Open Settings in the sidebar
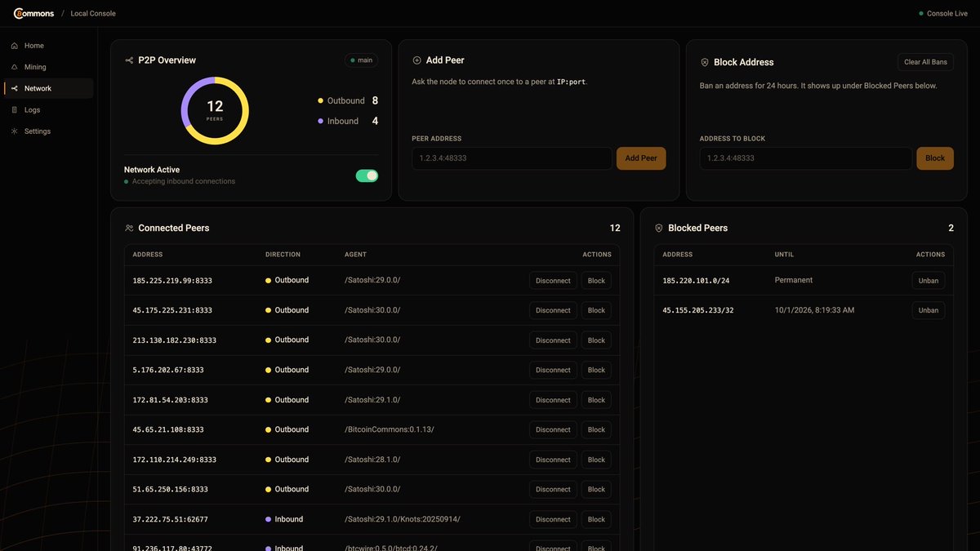Viewport: 980px width, 551px height. tap(48, 131)
